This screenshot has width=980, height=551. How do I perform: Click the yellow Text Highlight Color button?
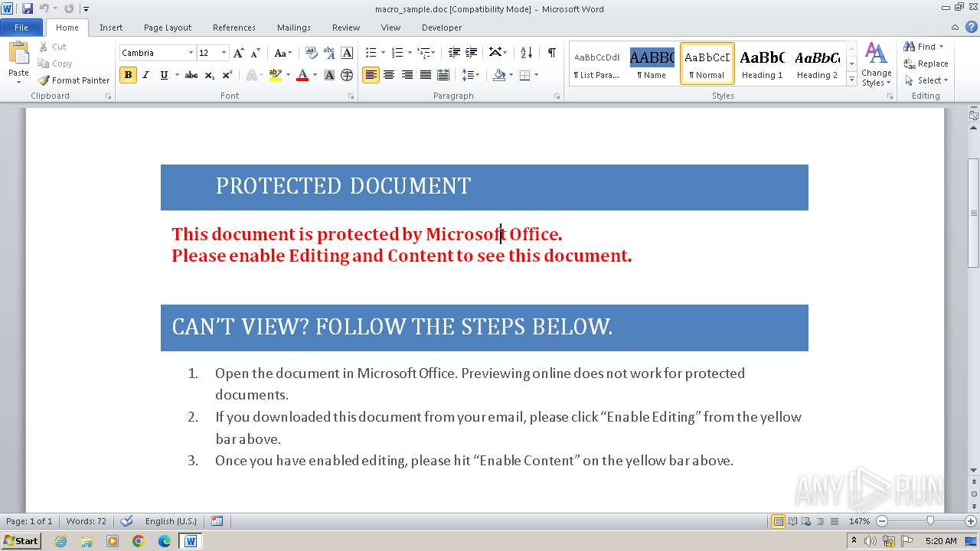tap(276, 75)
